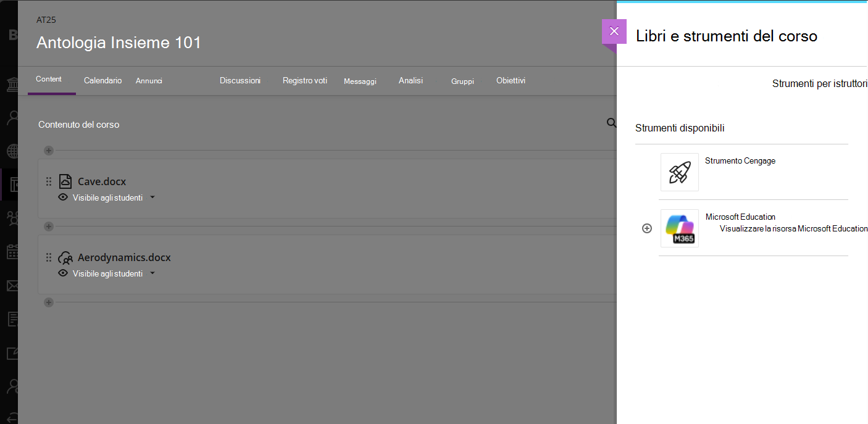
Task: Switch to the Messaggi tab
Action: click(x=360, y=81)
